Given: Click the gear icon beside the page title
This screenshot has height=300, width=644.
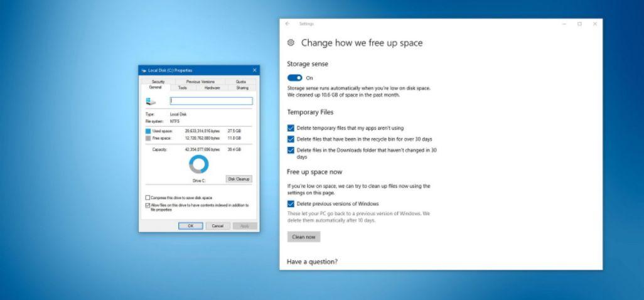Looking at the screenshot, I should point(291,43).
